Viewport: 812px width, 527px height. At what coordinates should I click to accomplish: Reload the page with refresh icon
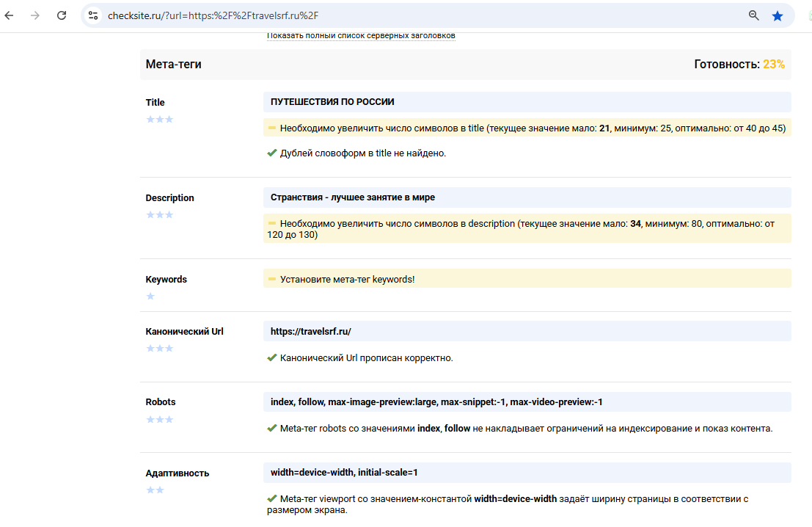point(62,15)
